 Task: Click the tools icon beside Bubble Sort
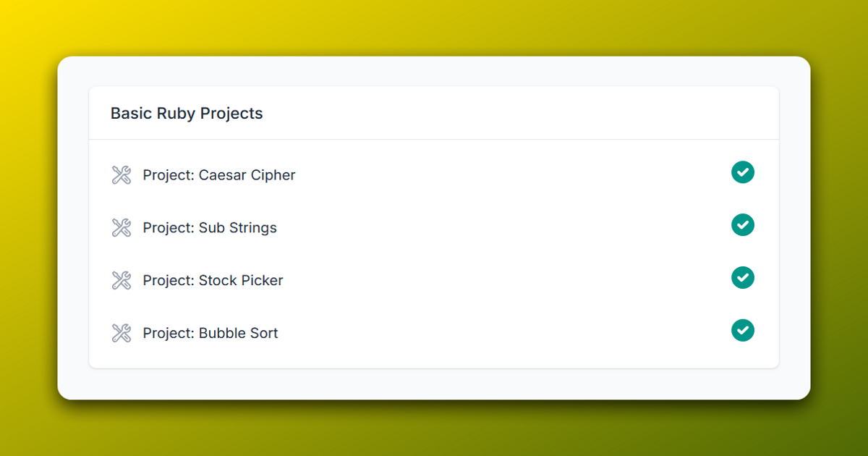tap(122, 333)
